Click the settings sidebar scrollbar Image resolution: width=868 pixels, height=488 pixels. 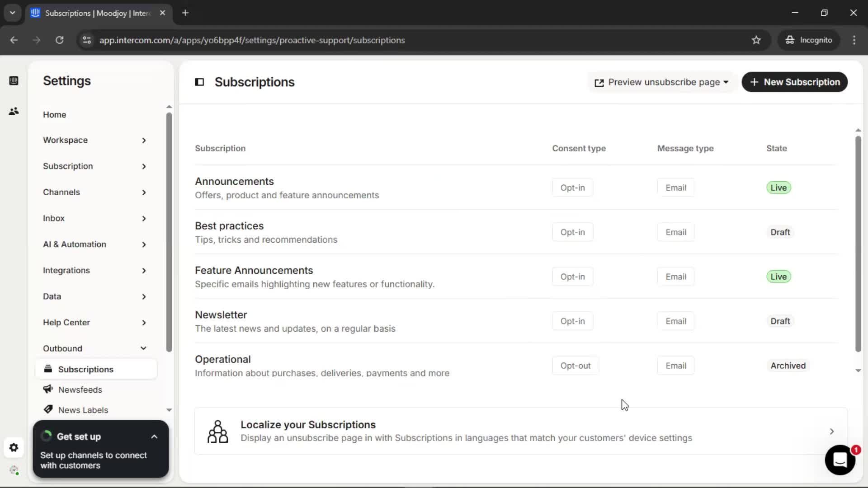click(169, 232)
